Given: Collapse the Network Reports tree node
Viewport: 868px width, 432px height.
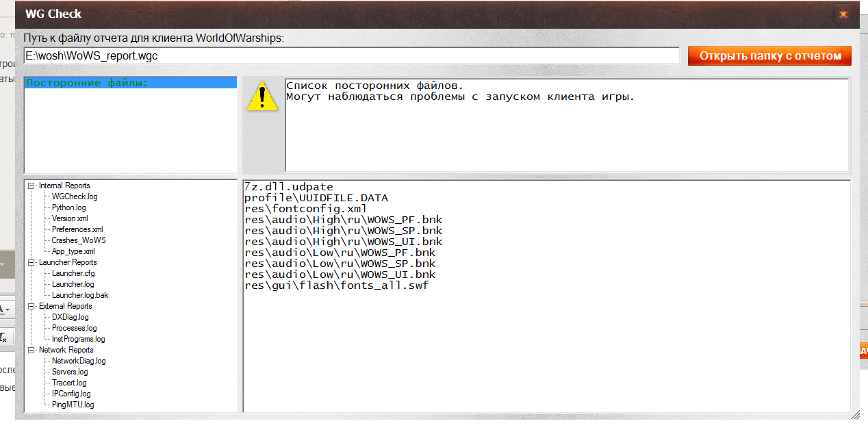Looking at the screenshot, I should 31,350.
